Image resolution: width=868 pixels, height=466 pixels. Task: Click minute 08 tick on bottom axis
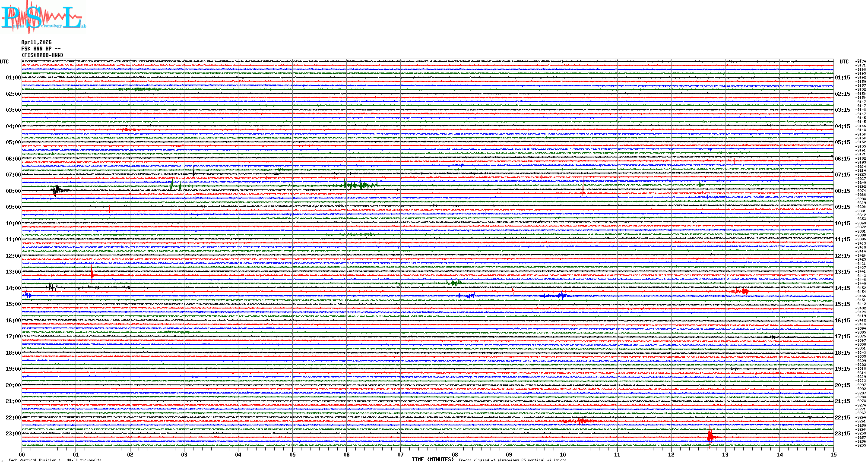coord(455,454)
